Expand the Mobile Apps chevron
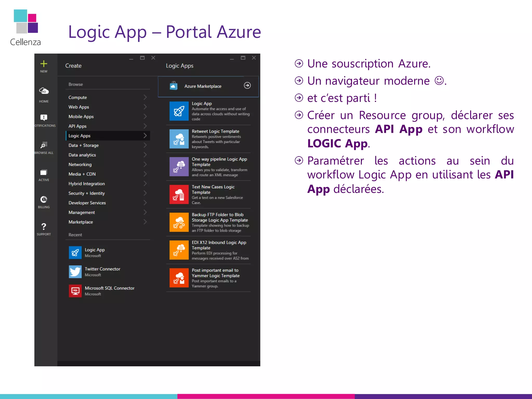 point(145,117)
